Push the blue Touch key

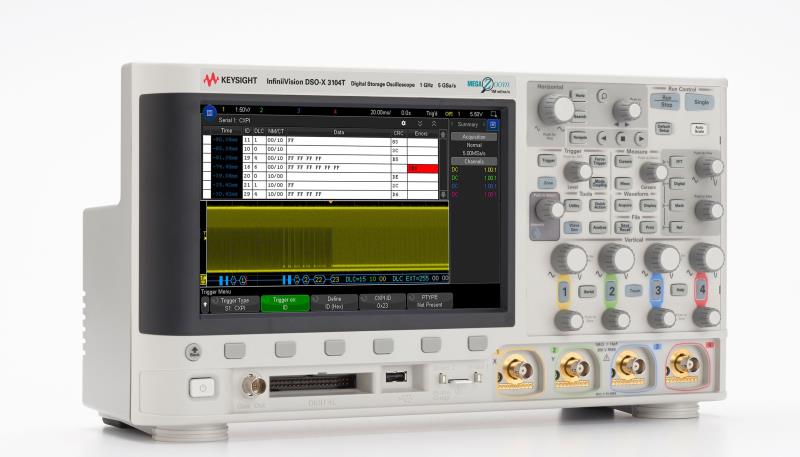[634, 290]
